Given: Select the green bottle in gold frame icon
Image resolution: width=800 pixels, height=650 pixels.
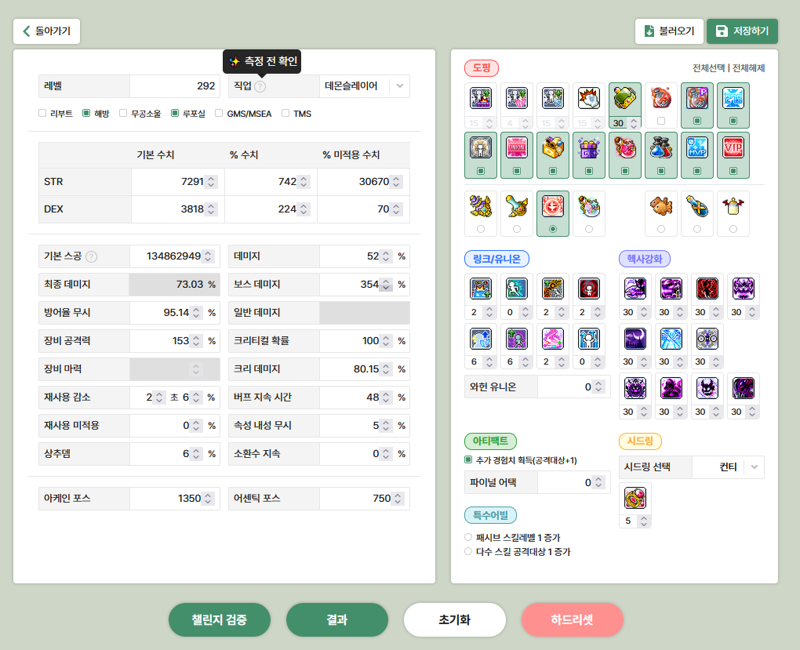Looking at the screenshot, I should pyautogui.click(x=624, y=98).
